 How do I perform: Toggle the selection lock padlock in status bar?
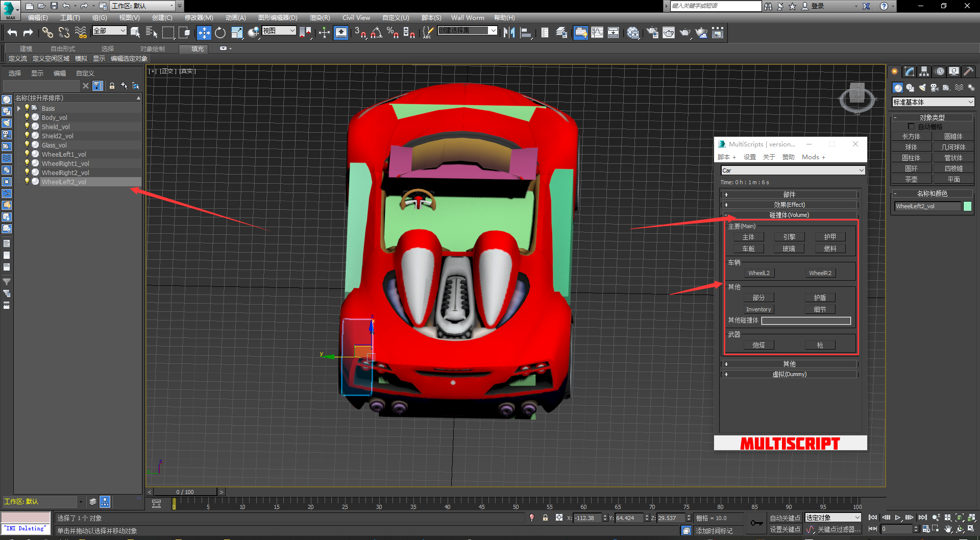pos(545,518)
